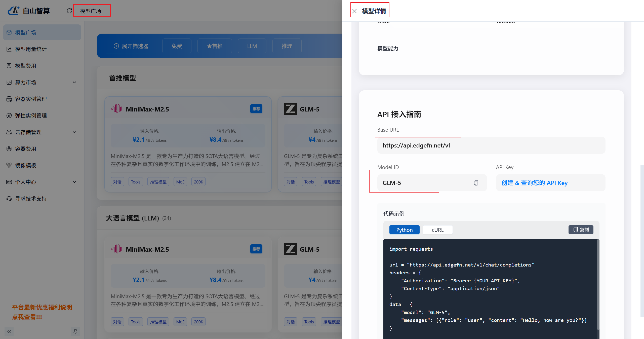Expand the 算力市场 submenu chevron

point(74,82)
